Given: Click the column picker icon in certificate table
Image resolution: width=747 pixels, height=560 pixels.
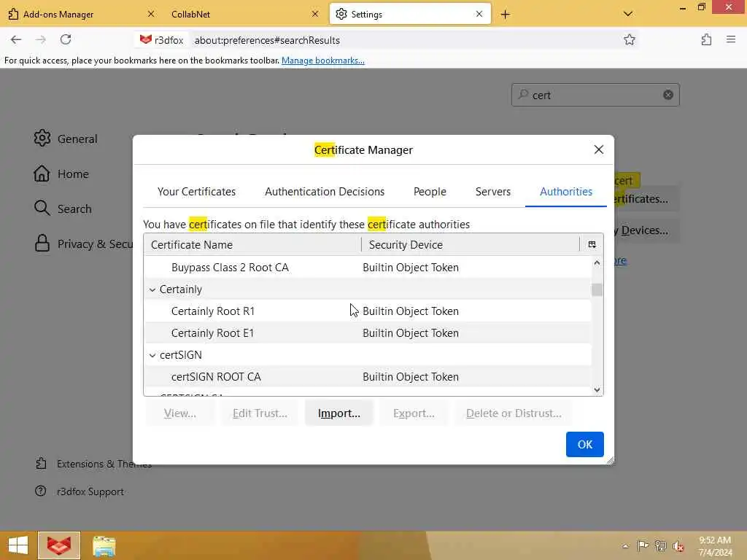Looking at the screenshot, I should [592, 244].
